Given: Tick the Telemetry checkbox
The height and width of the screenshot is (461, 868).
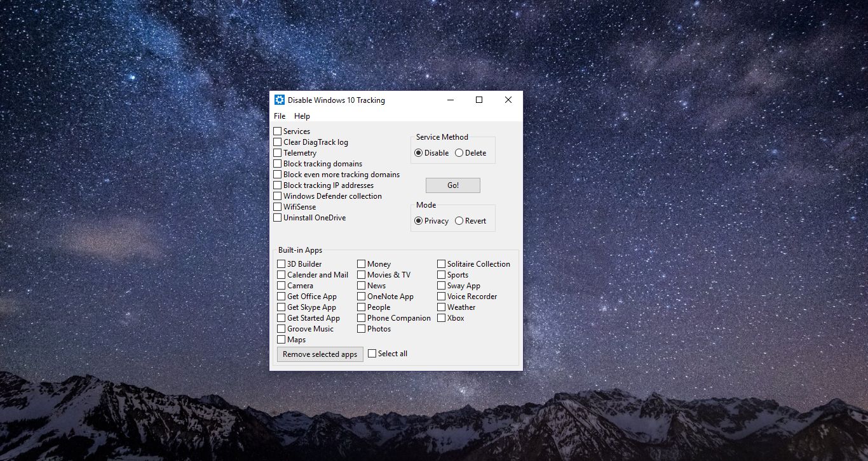Looking at the screenshot, I should [x=278, y=153].
